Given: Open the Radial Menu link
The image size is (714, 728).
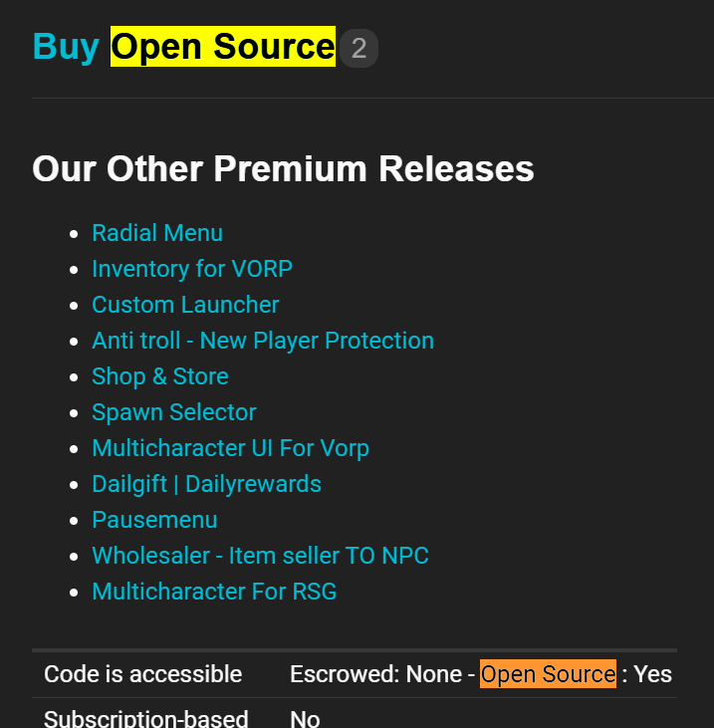Looking at the screenshot, I should [157, 233].
